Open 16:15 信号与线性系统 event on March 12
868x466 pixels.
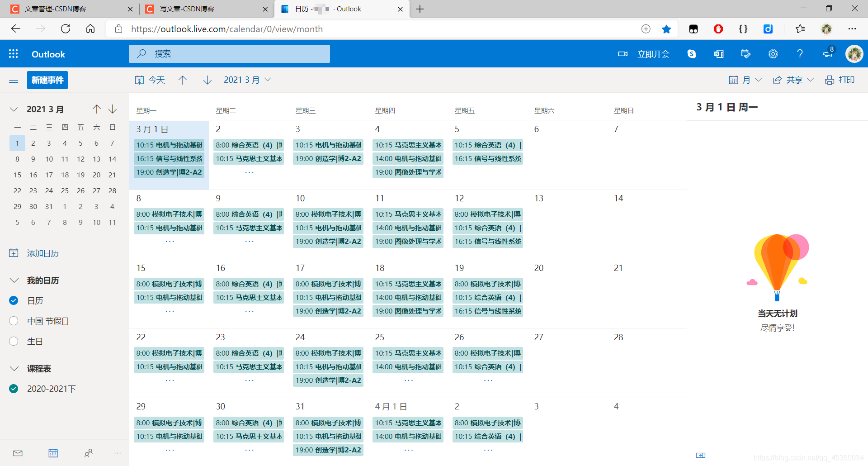pyautogui.click(x=488, y=242)
